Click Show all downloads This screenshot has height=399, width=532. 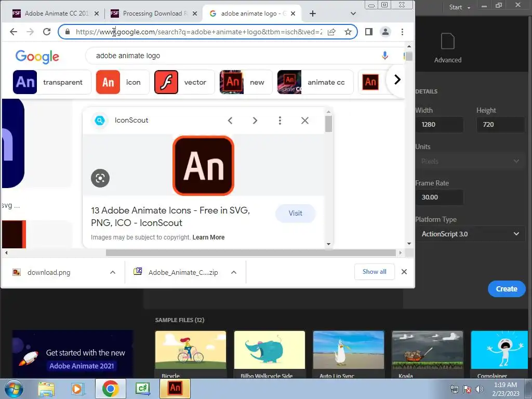[375, 272]
